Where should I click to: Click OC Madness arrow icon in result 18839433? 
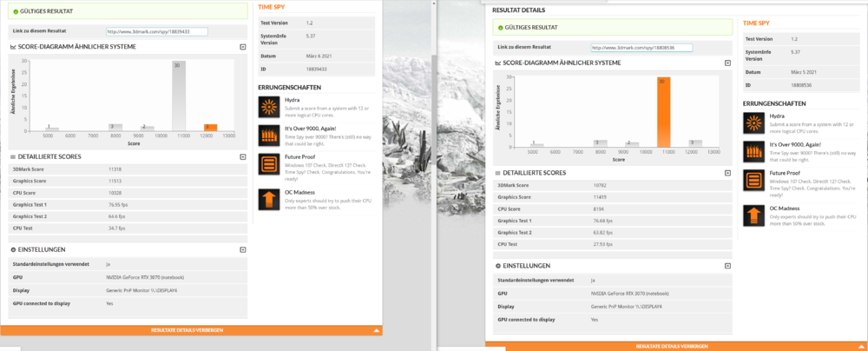pyautogui.click(x=269, y=200)
